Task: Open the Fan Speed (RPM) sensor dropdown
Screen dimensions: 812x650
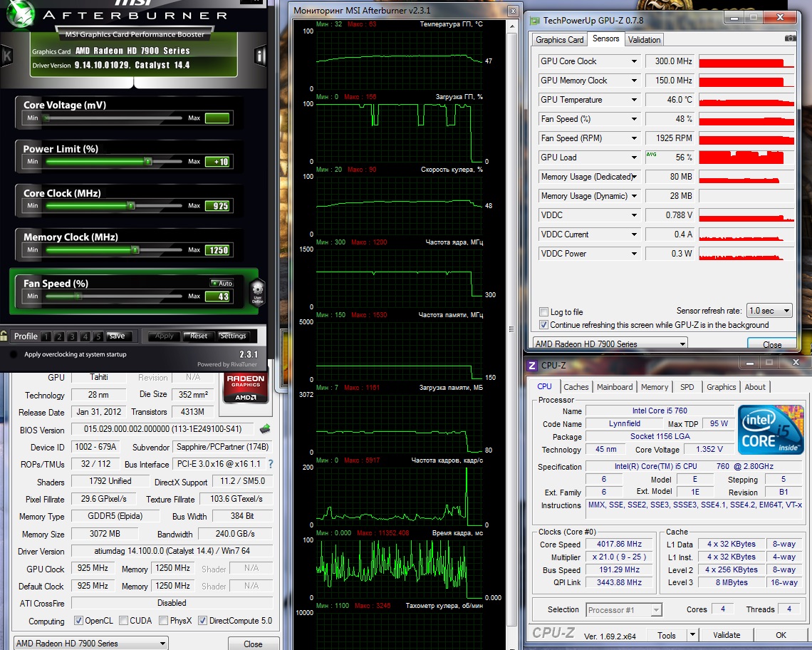Action: coord(634,138)
